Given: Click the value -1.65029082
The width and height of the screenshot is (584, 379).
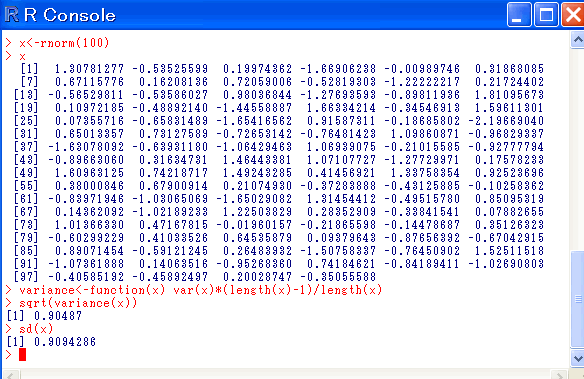Looking at the screenshot, I should pyautogui.click(x=254, y=199).
